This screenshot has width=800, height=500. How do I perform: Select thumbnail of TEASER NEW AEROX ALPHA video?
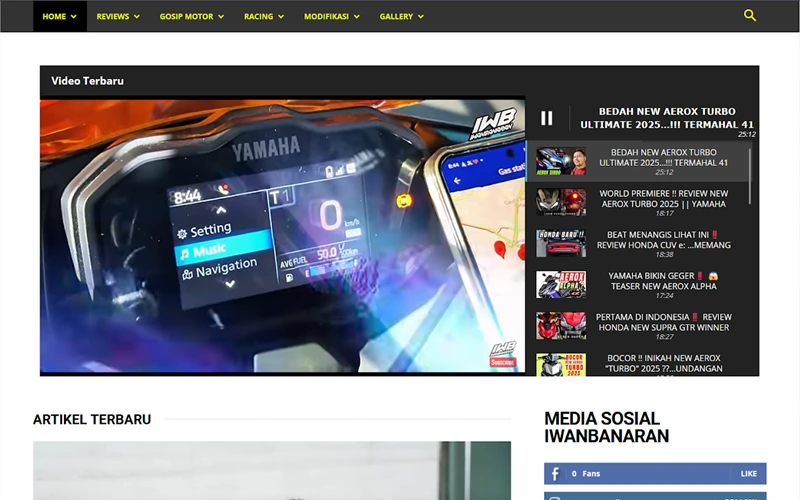coord(561,285)
